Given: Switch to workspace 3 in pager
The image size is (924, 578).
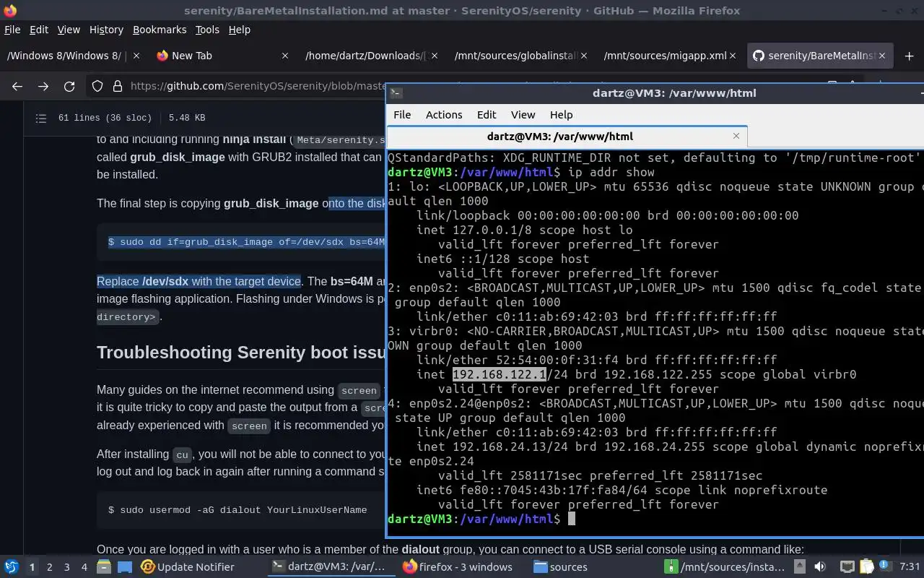Looking at the screenshot, I should point(67,567).
